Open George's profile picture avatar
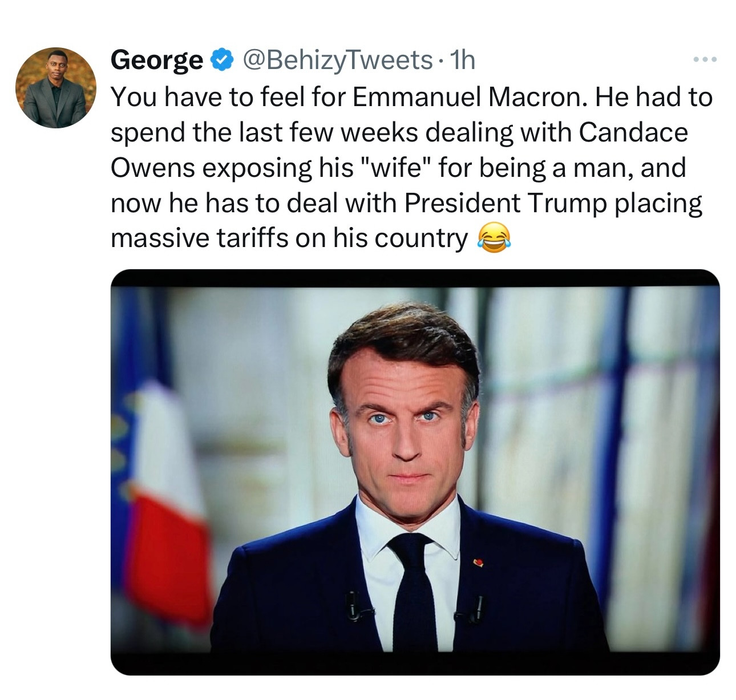This screenshot has width=736, height=700. click(x=56, y=87)
